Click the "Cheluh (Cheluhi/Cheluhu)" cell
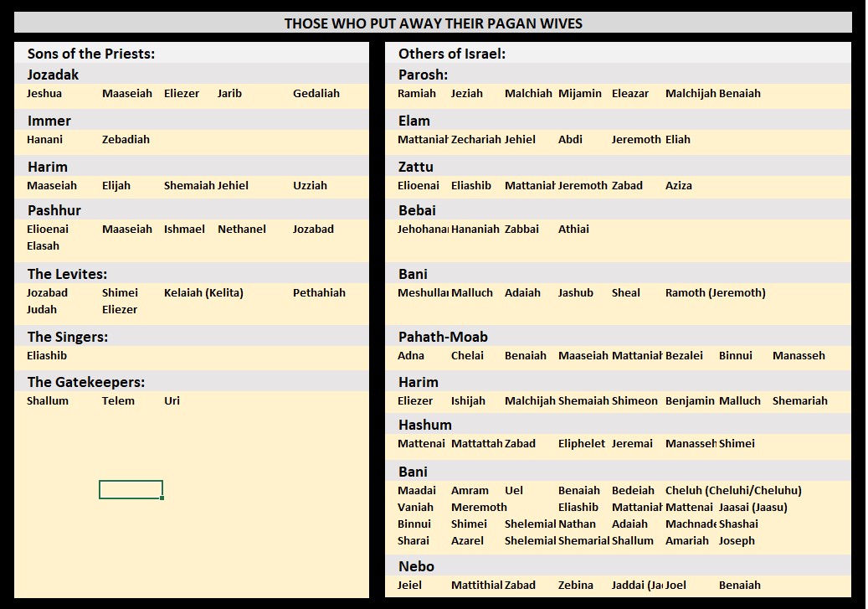 point(733,491)
